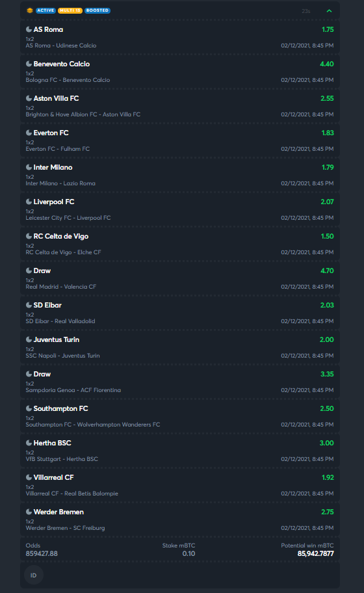
Task: Click the potential win amount 85,942.7877
Action: [x=316, y=554]
